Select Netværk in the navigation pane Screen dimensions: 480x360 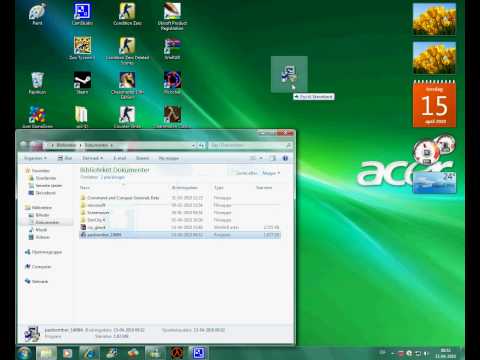point(36,281)
